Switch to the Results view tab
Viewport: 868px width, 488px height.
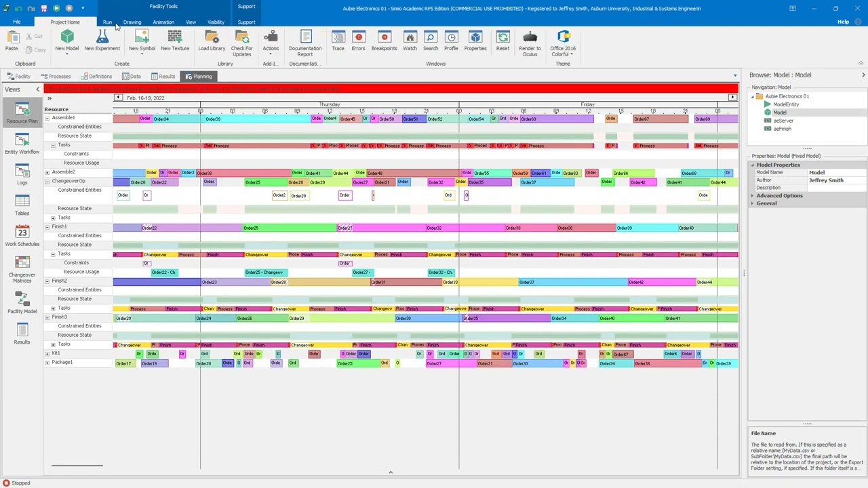tap(163, 77)
